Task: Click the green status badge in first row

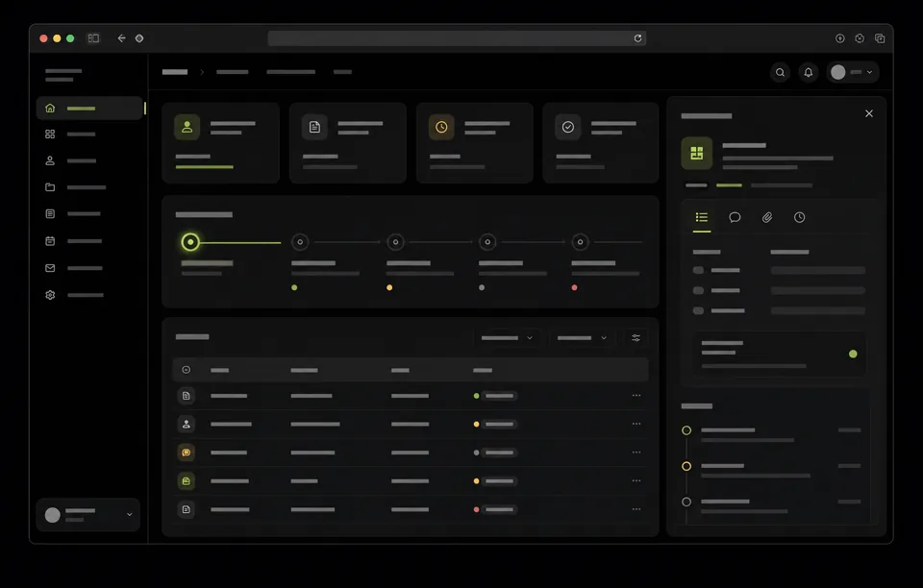Action: click(x=495, y=396)
